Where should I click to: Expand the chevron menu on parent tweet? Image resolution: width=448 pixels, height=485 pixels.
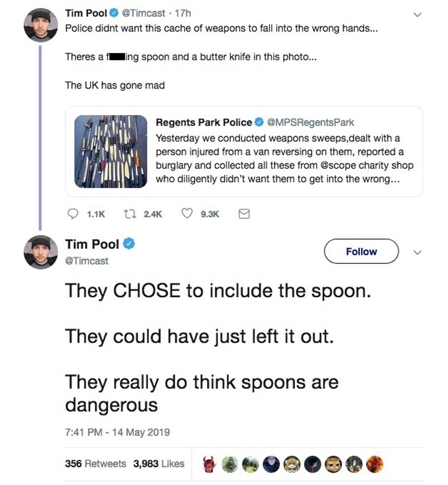[416, 15]
